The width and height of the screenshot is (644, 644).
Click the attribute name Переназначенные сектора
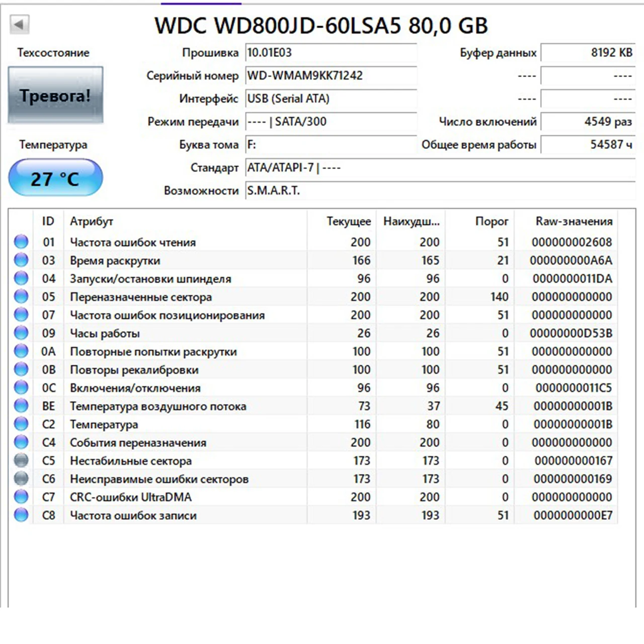tap(141, 297)
